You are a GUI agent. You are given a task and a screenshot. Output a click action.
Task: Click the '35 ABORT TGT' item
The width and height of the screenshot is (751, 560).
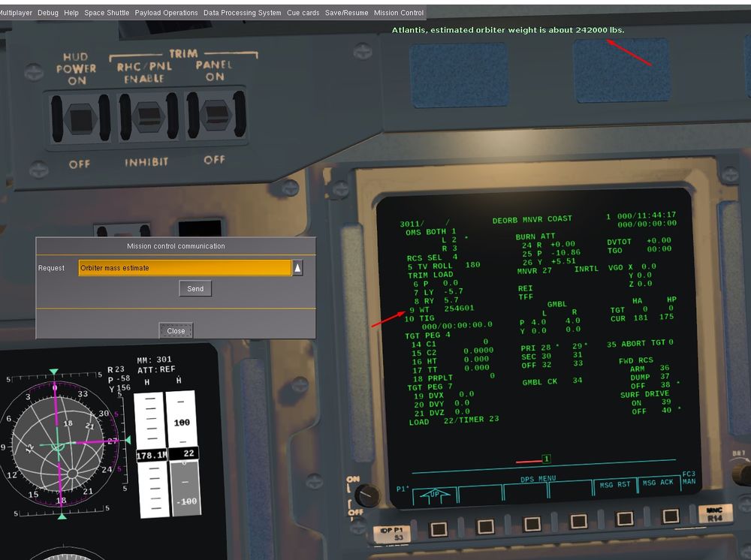(x=640, y=344)
